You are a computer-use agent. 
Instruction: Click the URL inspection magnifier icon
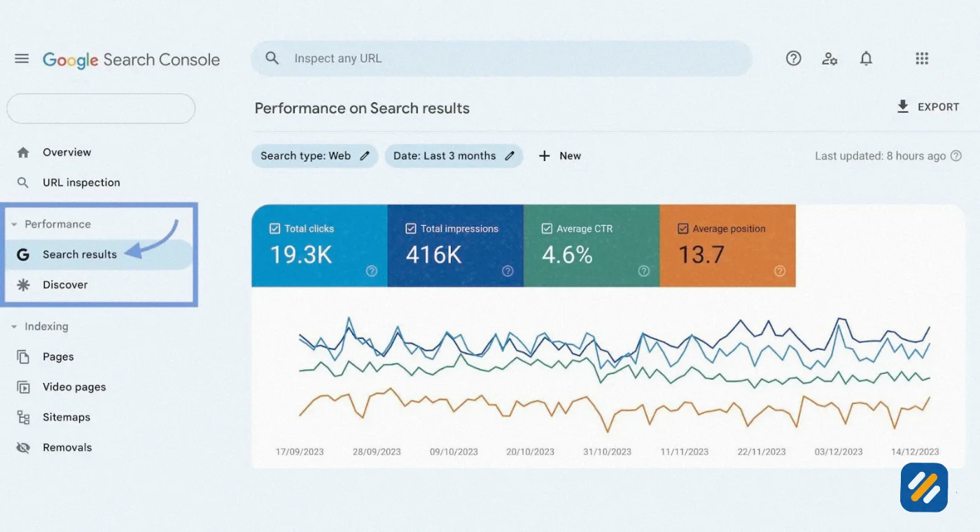click(x=23, y=183)
